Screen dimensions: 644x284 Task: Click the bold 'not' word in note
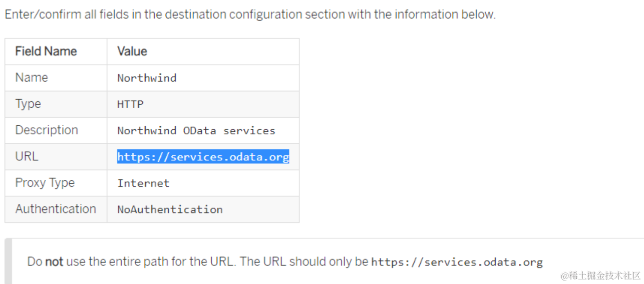point(54,261)
